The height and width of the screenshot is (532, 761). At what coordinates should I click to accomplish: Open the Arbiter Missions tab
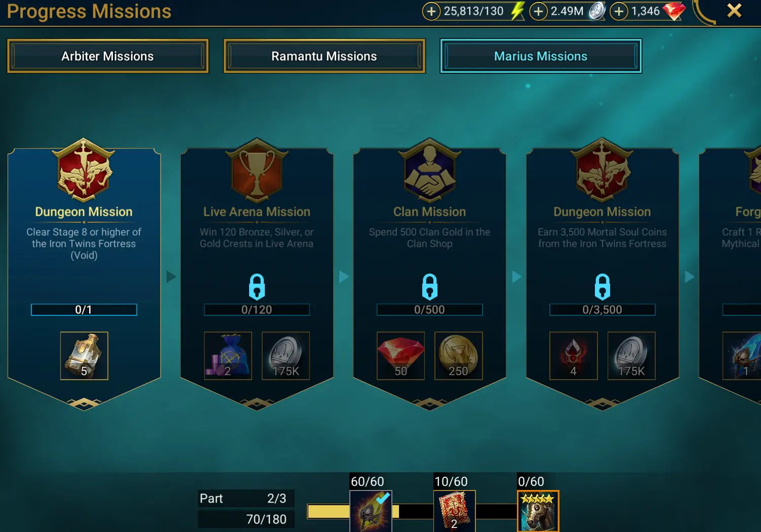click(x=107, y=56)
